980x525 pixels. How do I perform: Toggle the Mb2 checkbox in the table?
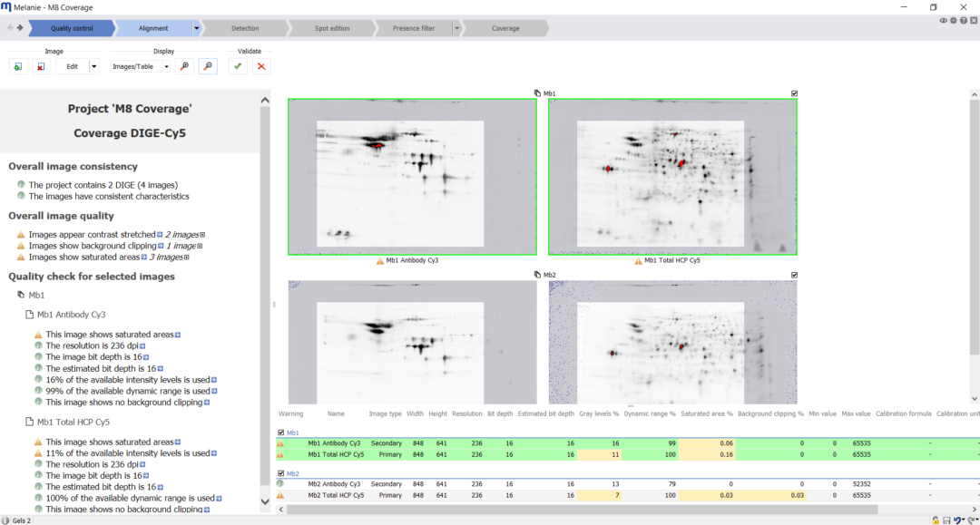click(280, 472)
